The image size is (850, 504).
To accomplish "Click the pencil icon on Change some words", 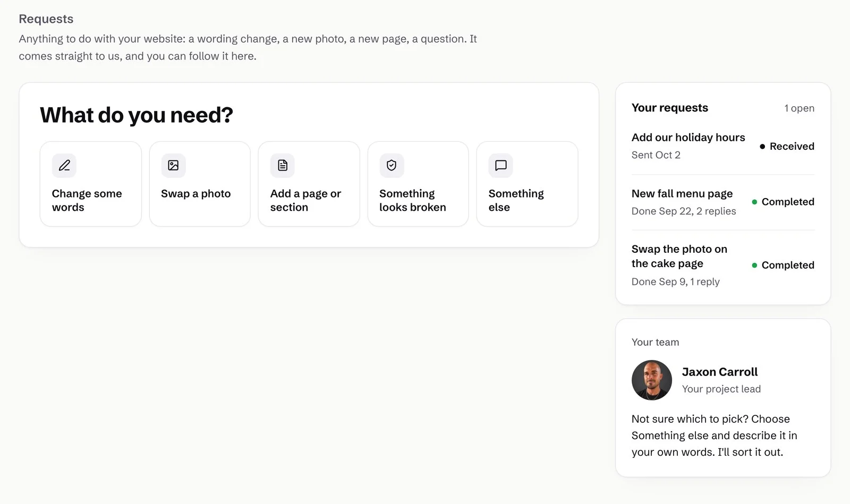I will coord(64,165).
